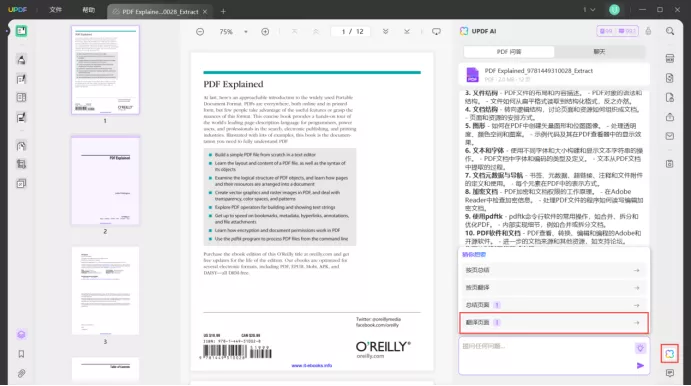Open the prompt lightbulb icon
The width and height of the screenshot is (691, 386).
(x=640, y=348)
